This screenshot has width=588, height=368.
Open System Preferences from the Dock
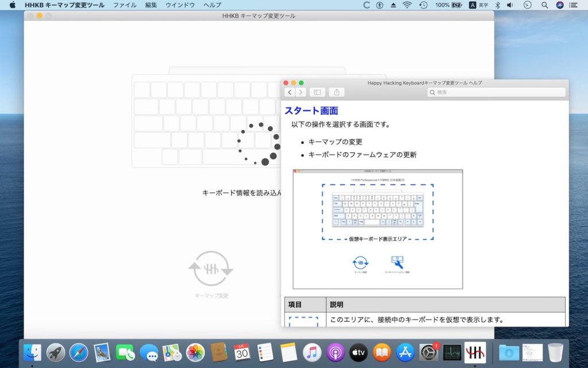coord(428,352)
